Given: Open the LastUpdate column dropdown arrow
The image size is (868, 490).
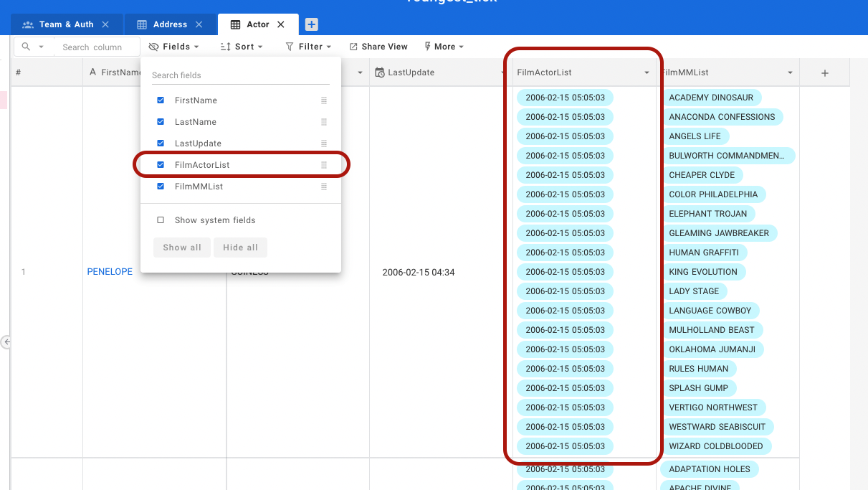Looking at the screenshot, I should (502, 72).
